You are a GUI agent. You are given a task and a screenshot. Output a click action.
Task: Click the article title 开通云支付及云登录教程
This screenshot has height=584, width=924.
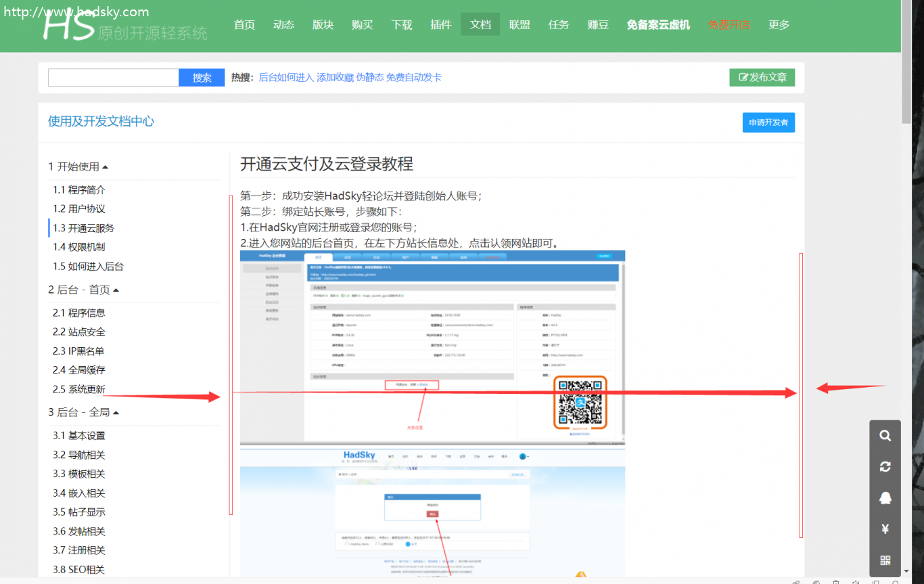(x=327, y=164)
